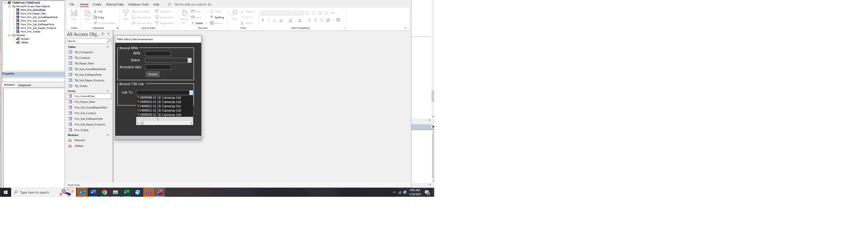Click the red Delete X icon
868x244 pixels.
193,23
